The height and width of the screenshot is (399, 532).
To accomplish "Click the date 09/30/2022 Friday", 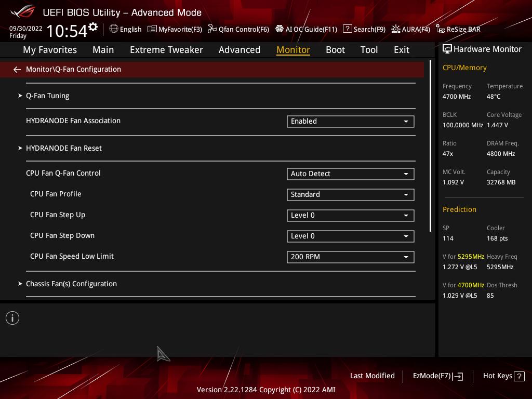I will (x=25, y=32).
